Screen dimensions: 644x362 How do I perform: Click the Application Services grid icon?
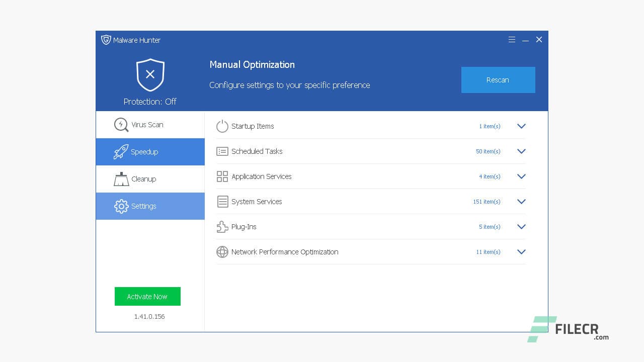[222, 176]
